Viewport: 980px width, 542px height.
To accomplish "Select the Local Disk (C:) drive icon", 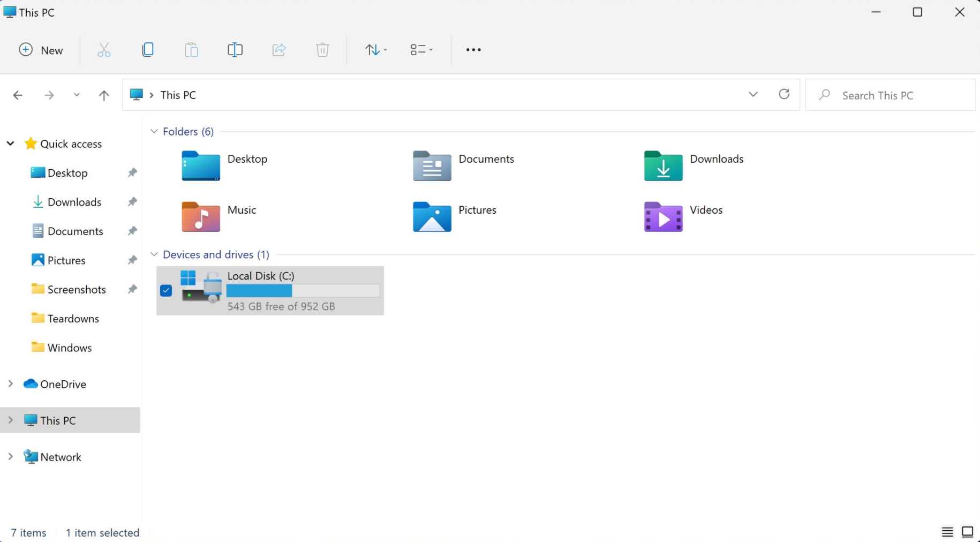I will click(x=201, y=287).
